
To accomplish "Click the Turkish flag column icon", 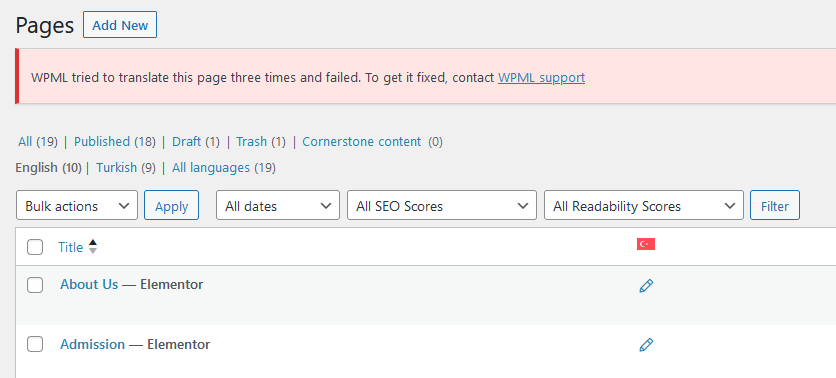I will (646, 244).
